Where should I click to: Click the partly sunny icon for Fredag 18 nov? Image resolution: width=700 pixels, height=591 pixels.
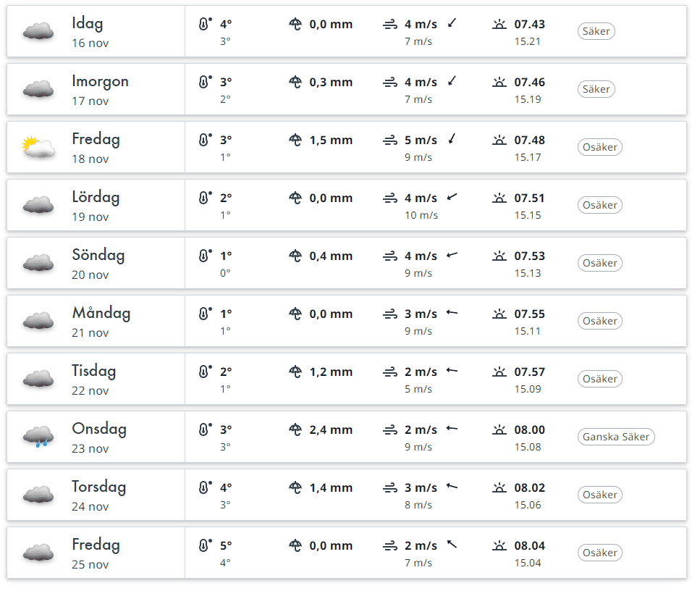point(38,147)
